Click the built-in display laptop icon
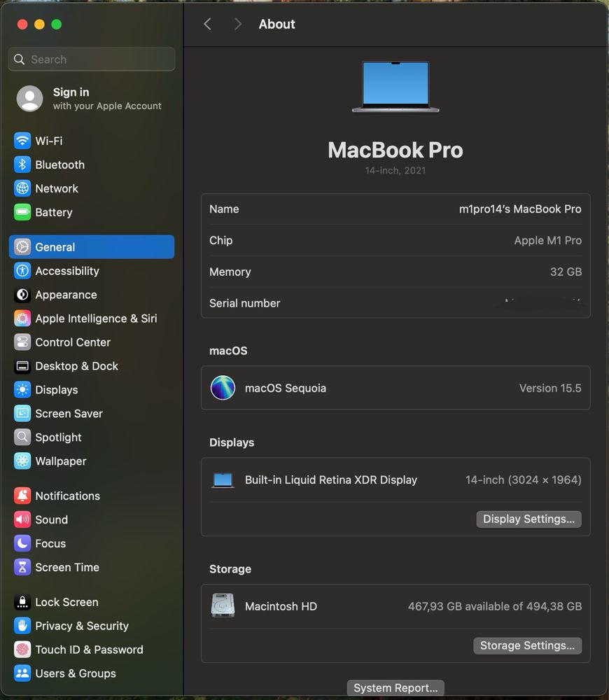The height and width of the screenshot is (700, 609). tap(223, 480)
